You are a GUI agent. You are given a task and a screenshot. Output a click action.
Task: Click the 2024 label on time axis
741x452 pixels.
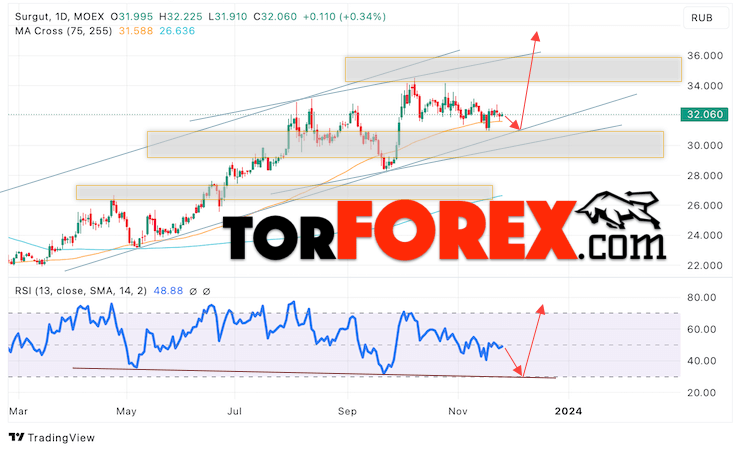click(568, 411)
